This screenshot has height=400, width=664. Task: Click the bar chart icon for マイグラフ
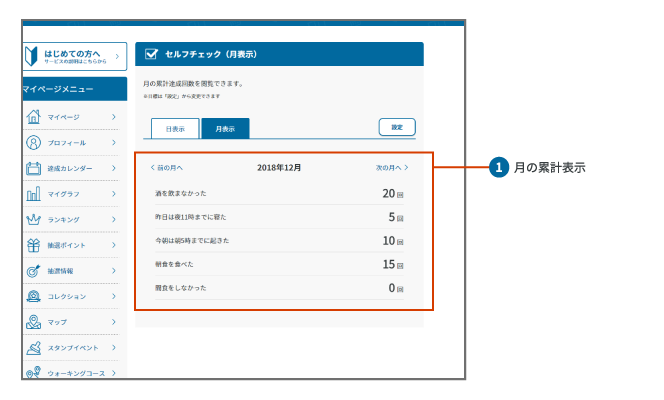tap(33, 194)
